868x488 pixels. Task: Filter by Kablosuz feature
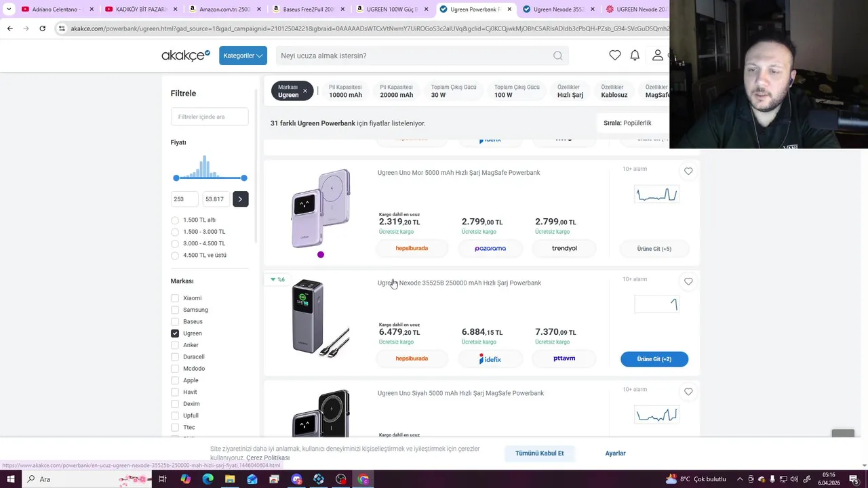[x=614, y=91]
